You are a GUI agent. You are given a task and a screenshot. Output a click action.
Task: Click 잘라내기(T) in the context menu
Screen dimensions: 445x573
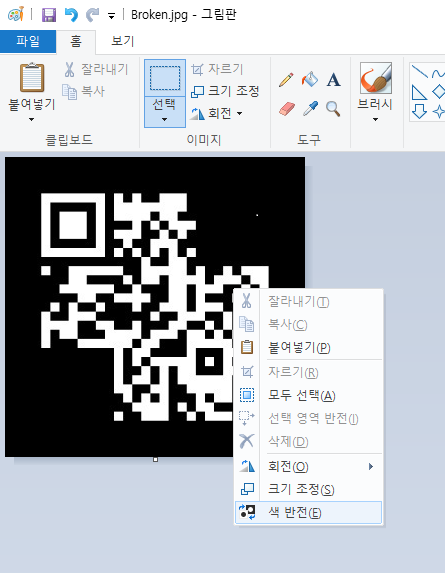[309, 301]
